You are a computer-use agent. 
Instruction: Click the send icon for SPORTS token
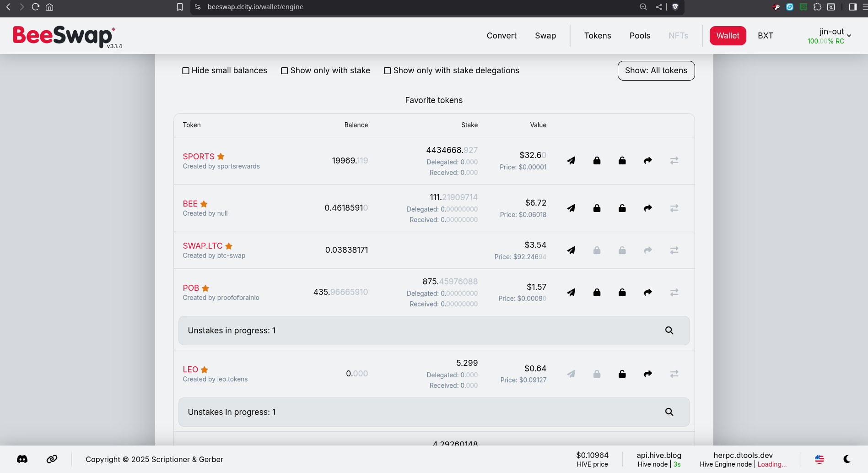[x=571, y=161]
